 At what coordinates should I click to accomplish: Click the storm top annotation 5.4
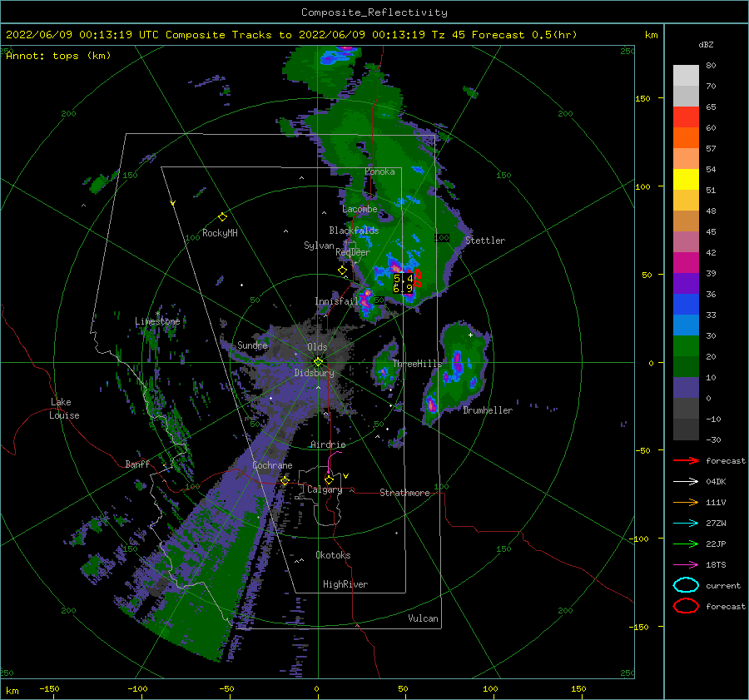click(x=404, y=278)
